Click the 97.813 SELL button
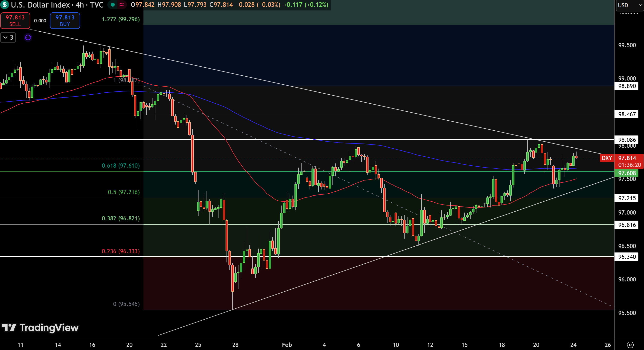 15,21
